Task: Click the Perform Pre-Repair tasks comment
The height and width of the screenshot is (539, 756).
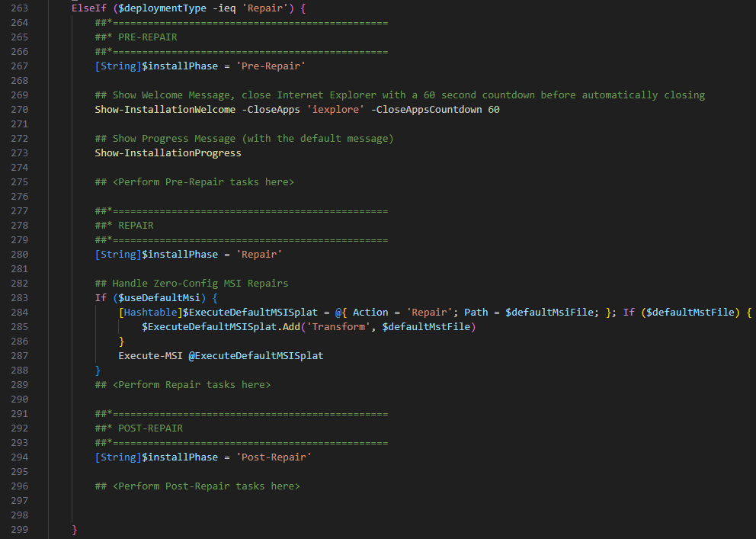Action: click(194, 182)
